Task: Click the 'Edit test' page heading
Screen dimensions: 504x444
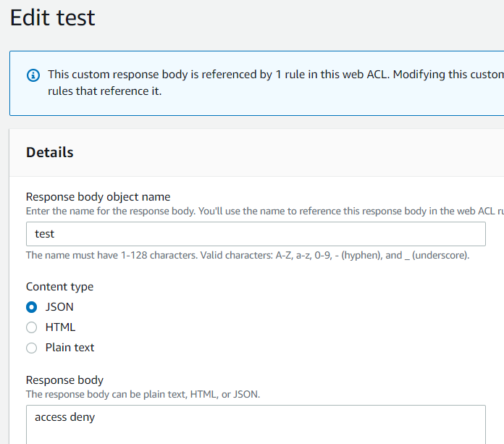Action: [x=52, y=17]
